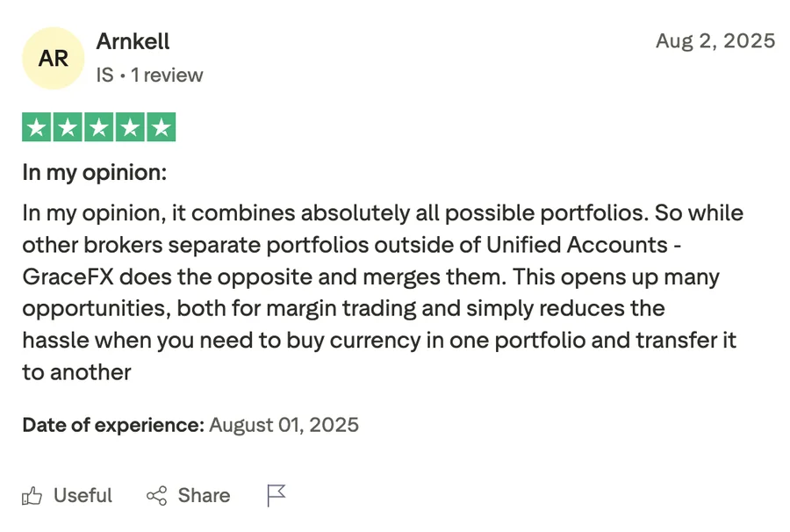Click the IS country code label
This screenshot has width=790, height=532.
(104, 75)
